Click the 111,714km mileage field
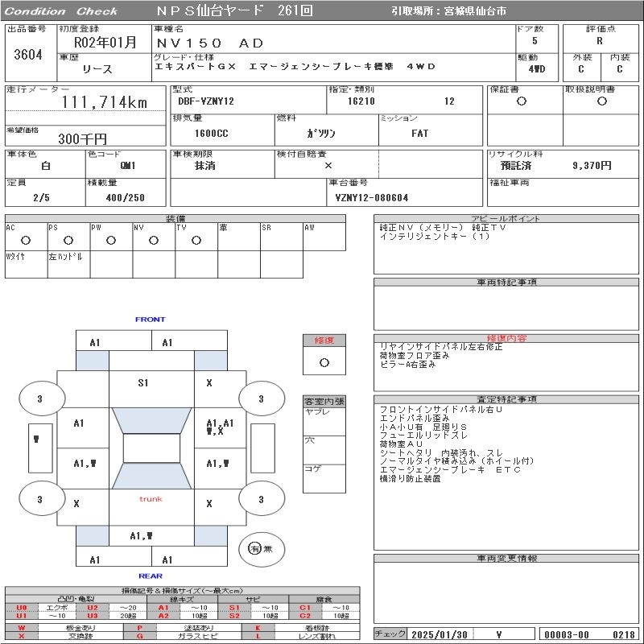 105,102
